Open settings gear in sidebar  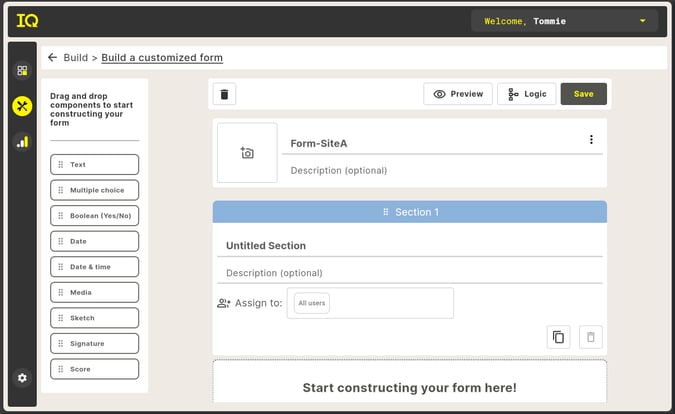point(22,377)
